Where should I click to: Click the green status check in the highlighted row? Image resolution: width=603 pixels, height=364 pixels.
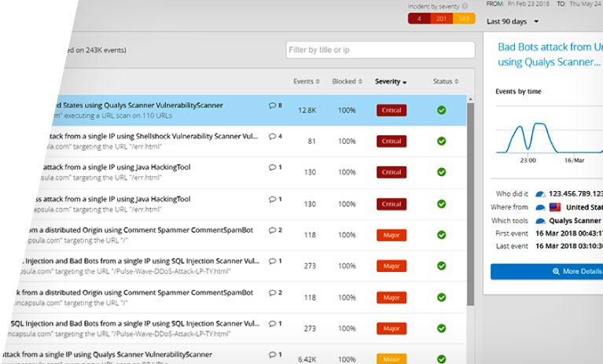tap(441, 111)
